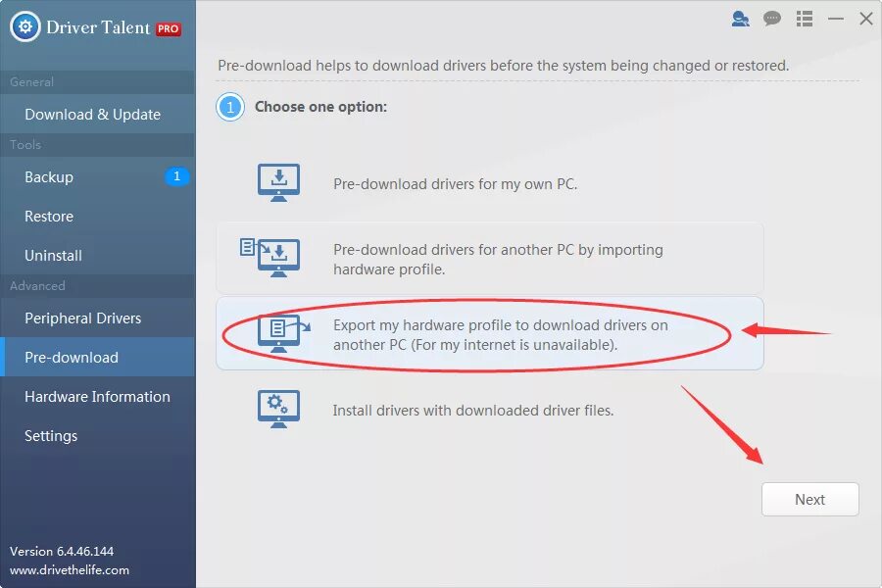The height and width of the screenshot is (588, 882).
Task: Click the pre-download for own PC monitor icon
Action: point(278,182)
